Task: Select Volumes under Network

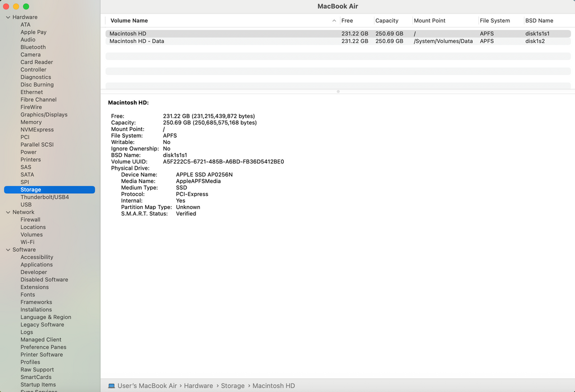Action: tap(31, 235)
